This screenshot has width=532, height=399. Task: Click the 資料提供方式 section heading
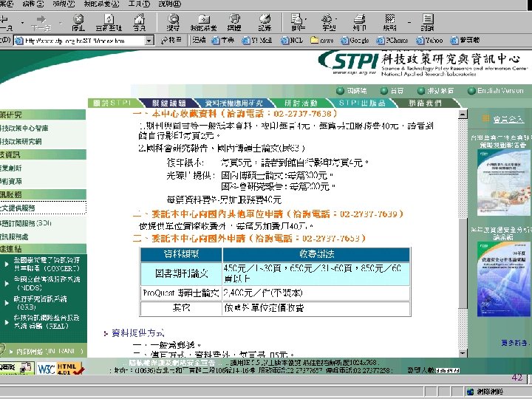137,333
